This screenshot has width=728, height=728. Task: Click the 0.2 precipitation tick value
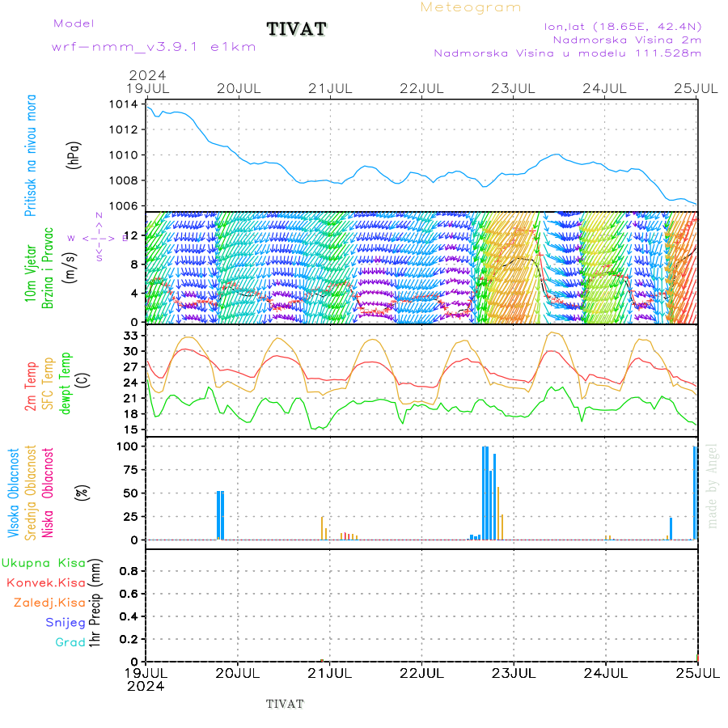pyautogui.click(x=129, y=639)
